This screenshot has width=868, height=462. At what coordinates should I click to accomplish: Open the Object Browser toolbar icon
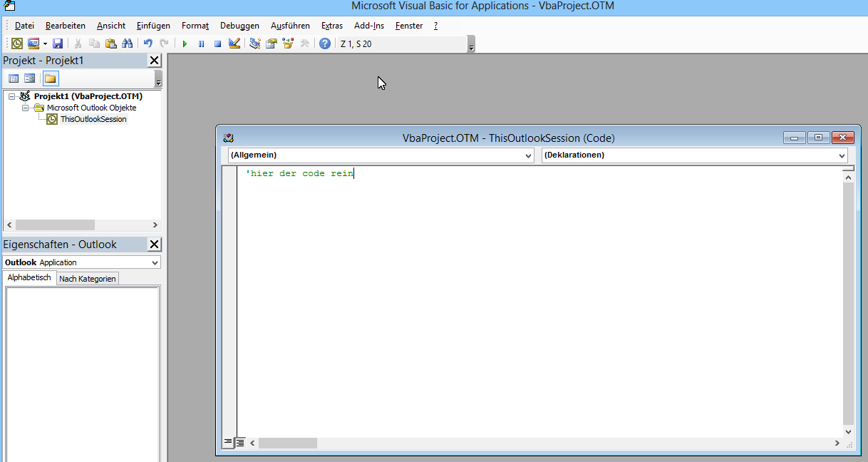click(288, 43)
